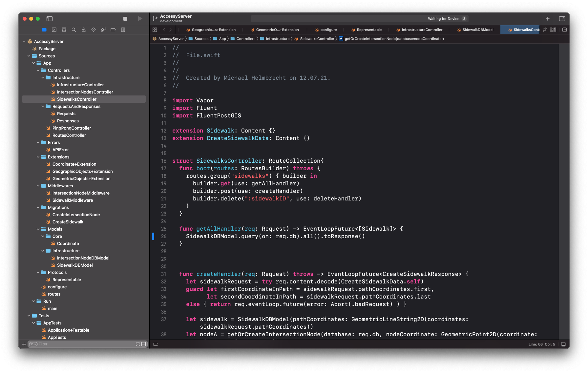The height and width of the screenshot is (373, 588).
Task: Open the Source Control navigator
Action: click(54, 30)
